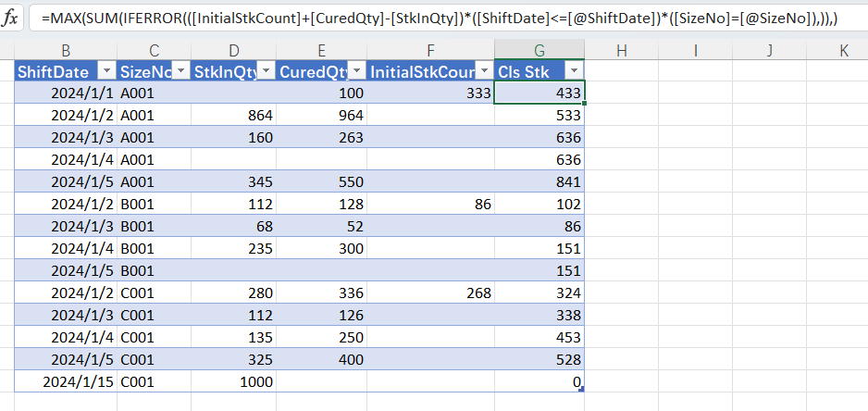868x411 pixels.
Task: Select the ShiftDate header cell
Action: click(x=66, y=71)
